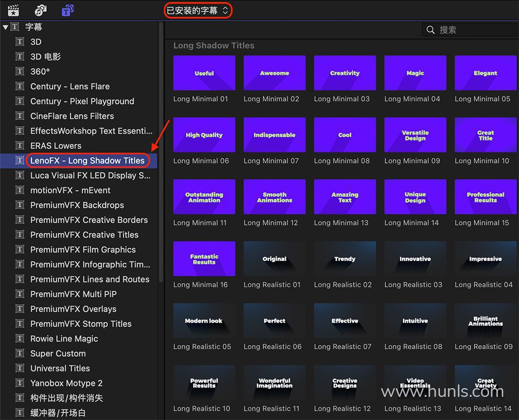Screen dimensions: 519x420
Task: Open the 已安装的字幕 dropdown
Action: pos(198,10)
